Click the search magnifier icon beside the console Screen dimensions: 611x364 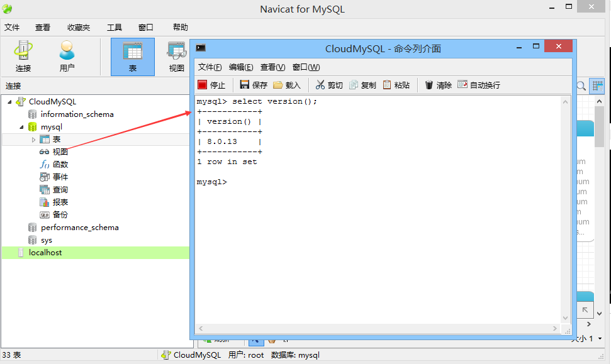click(x=581, y=86)
